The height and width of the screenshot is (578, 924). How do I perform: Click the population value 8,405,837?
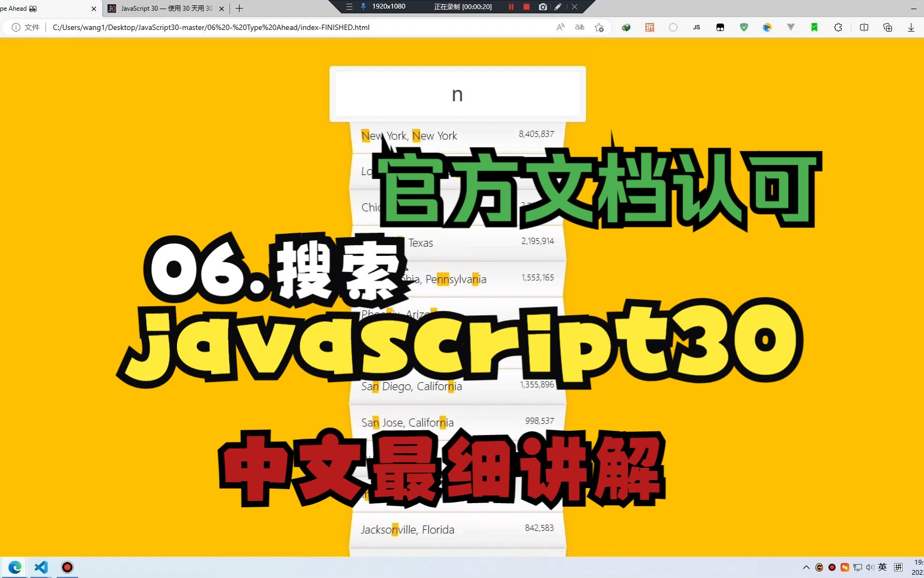click(x=536, y=134)
